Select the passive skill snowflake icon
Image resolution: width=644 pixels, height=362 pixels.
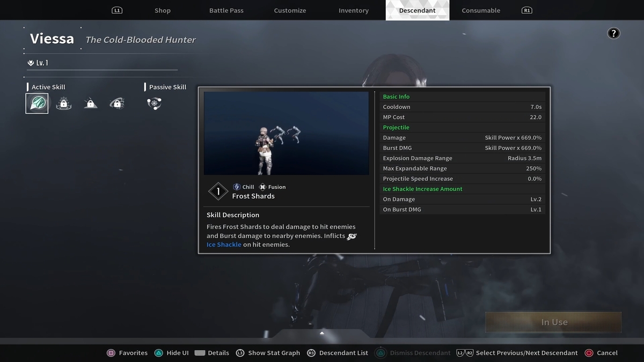click(155, 104)
